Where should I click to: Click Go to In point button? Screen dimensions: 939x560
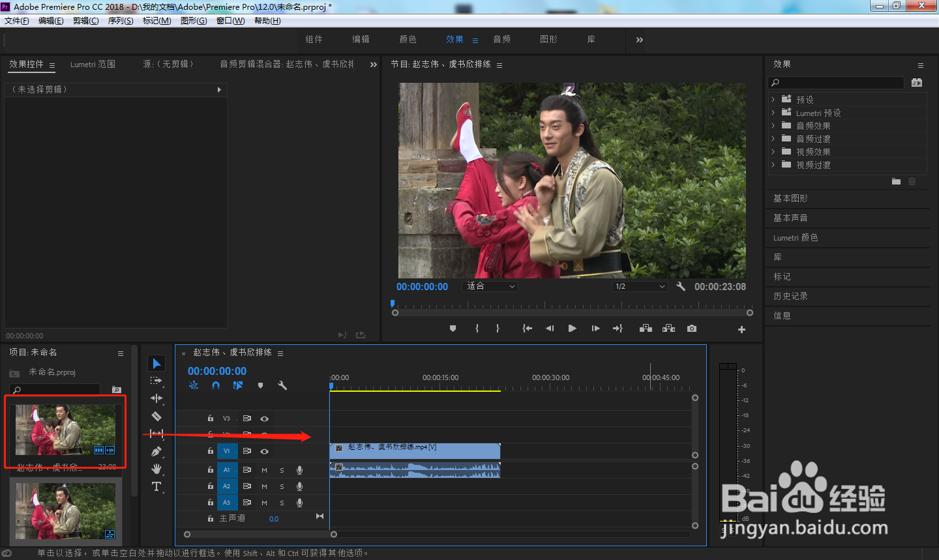(x=527, y=329)
